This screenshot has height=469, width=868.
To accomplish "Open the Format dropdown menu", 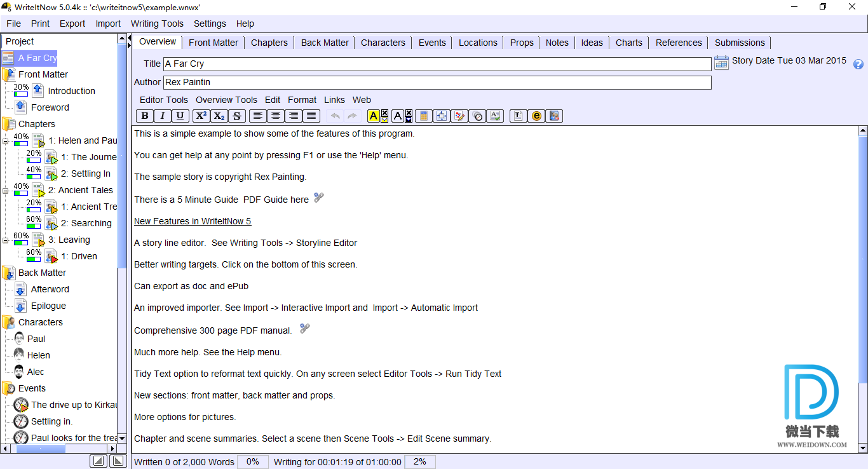I will 302,100.
